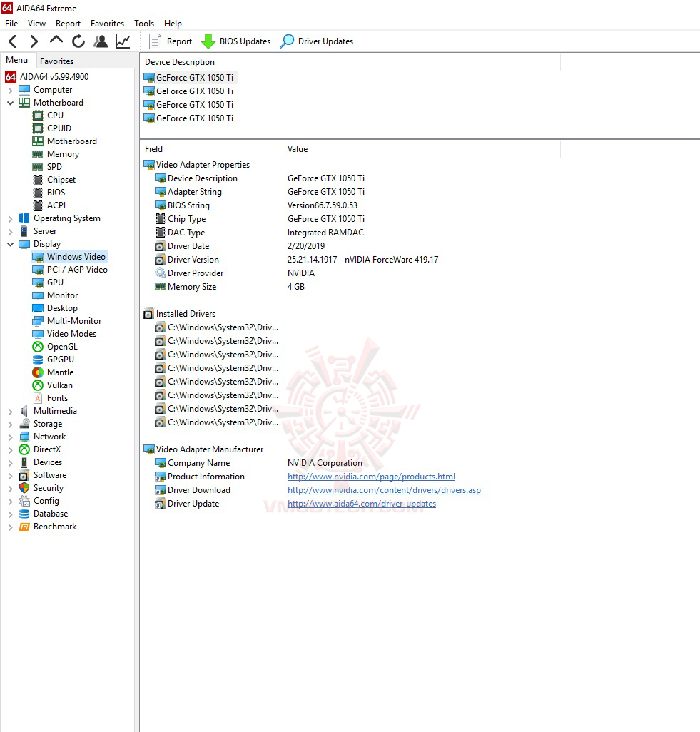Select CPUID tree item

coord(59,128)
